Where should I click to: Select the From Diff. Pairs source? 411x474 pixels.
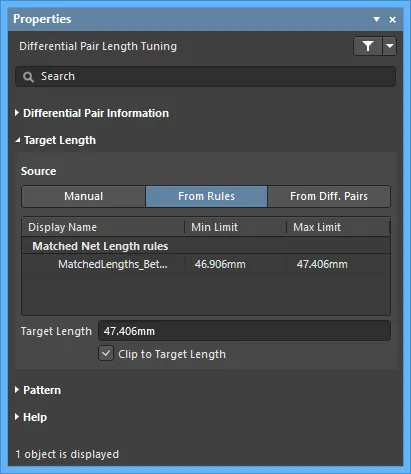click(329, 196)
